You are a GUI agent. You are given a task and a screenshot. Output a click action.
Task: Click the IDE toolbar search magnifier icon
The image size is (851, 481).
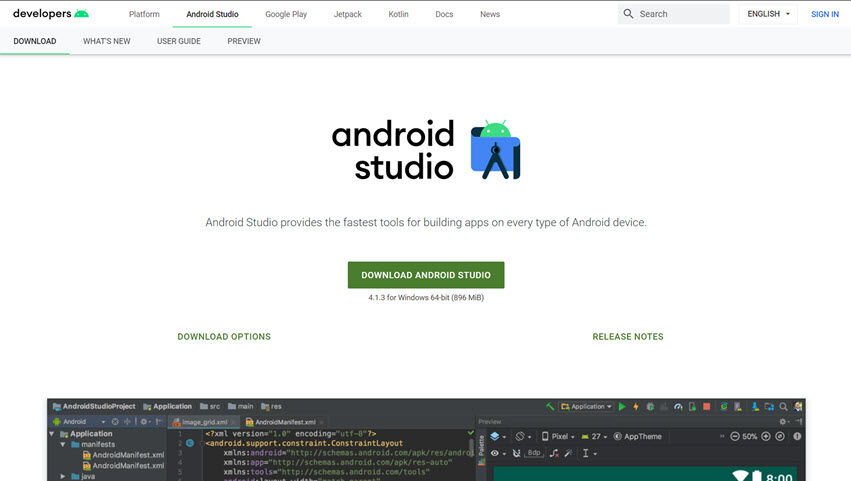click(783, 407)
